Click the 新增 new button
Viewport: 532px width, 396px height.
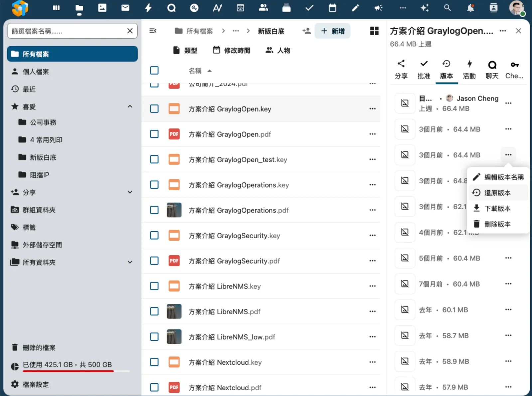coord(332,31)
